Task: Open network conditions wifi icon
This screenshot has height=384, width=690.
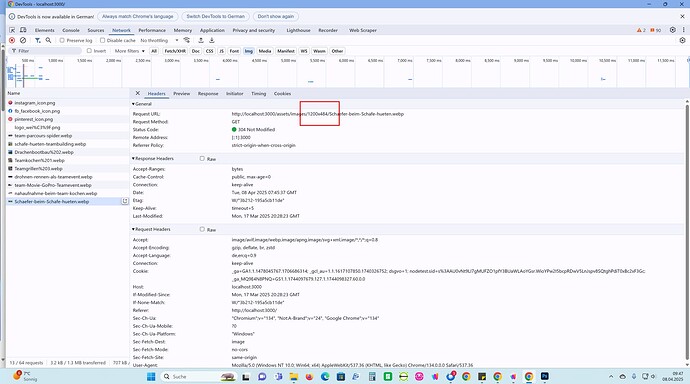Action: [x=187, y=40]
